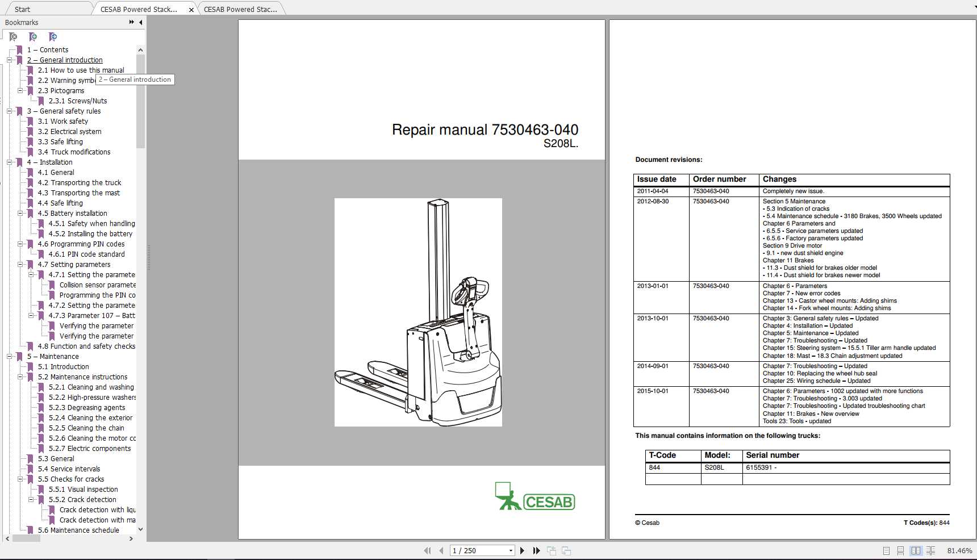Open bookmark 2.1 How to use this manual

(x=81, y=70)
